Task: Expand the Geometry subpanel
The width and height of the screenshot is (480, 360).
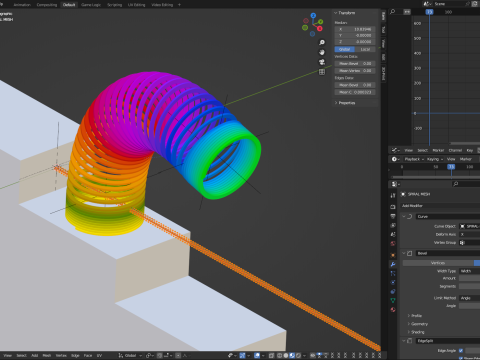Action: 409,324
